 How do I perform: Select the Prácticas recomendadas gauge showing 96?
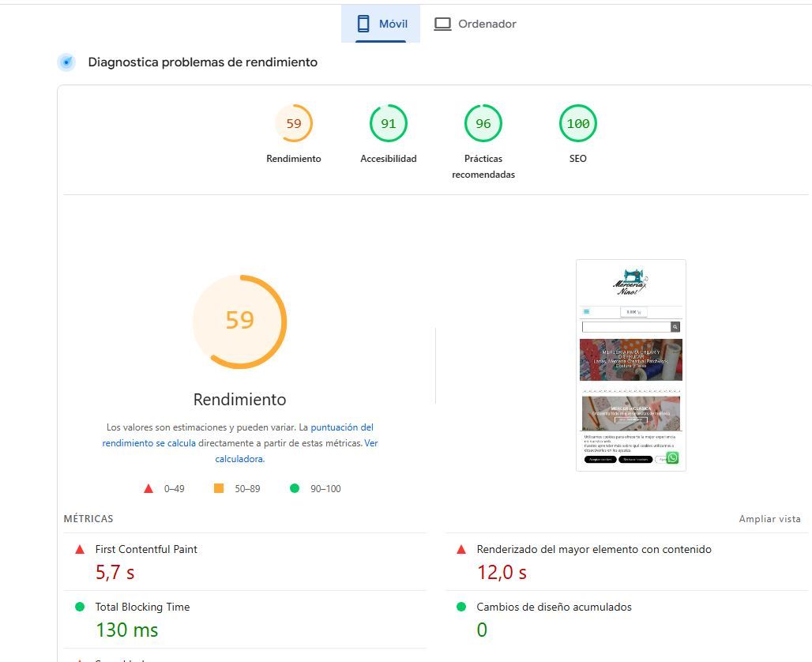483,124
